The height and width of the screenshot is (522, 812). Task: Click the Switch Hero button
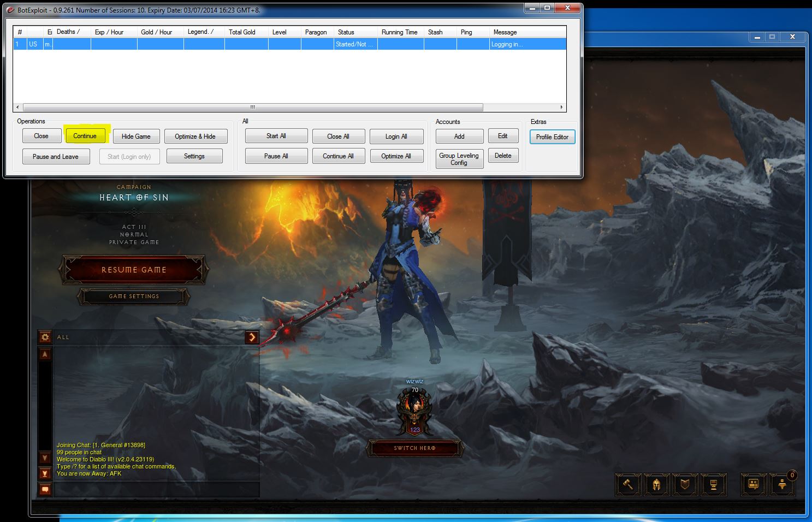[414, 448]
